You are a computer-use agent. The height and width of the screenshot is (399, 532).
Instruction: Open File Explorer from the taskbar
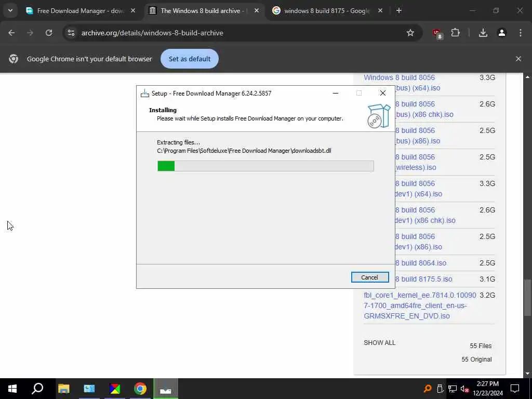click(x=63, y=389)
